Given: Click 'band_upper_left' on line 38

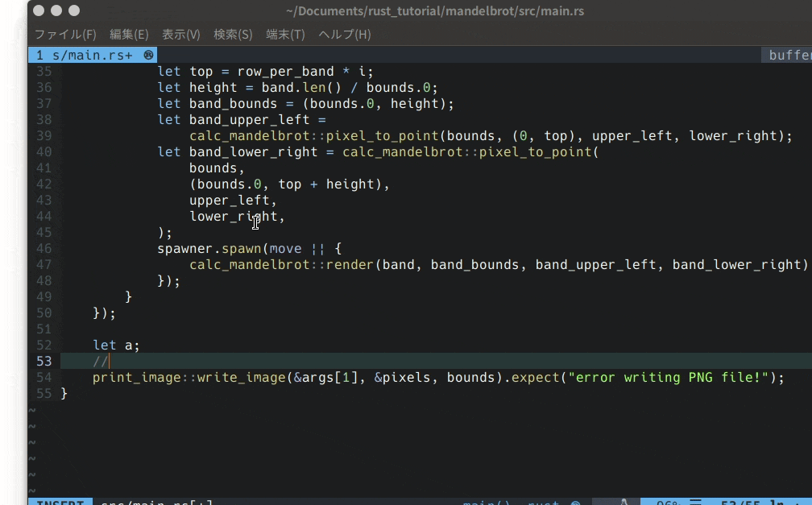Looking at the screenshot, I should (x=249, y=120).
